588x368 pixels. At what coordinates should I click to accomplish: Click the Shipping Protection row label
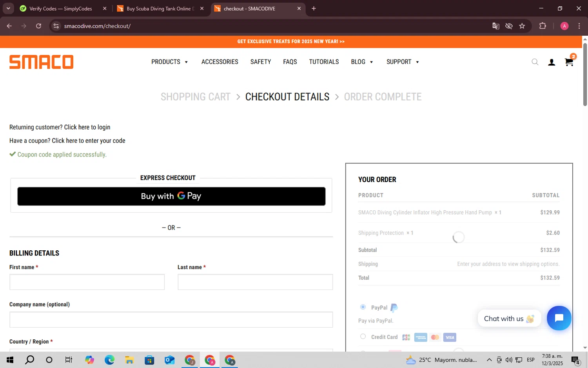coord(381,233)
